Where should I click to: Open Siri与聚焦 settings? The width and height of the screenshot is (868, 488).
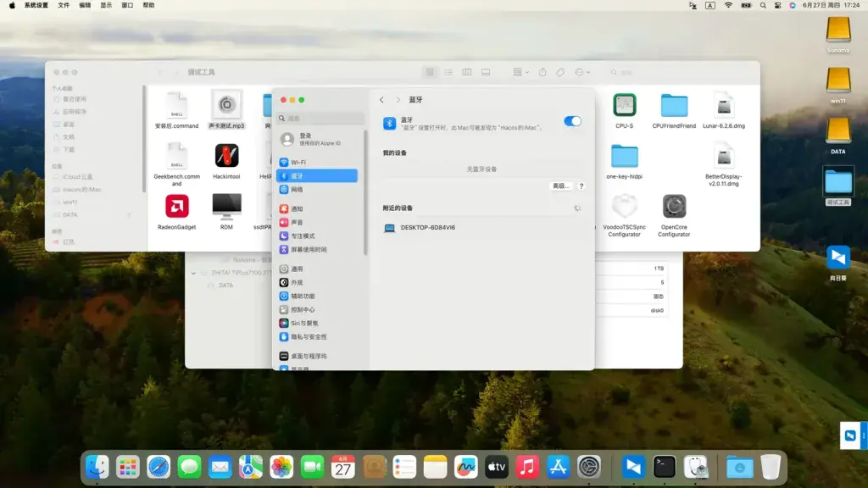pyautogui.click(x=317, y=323)
